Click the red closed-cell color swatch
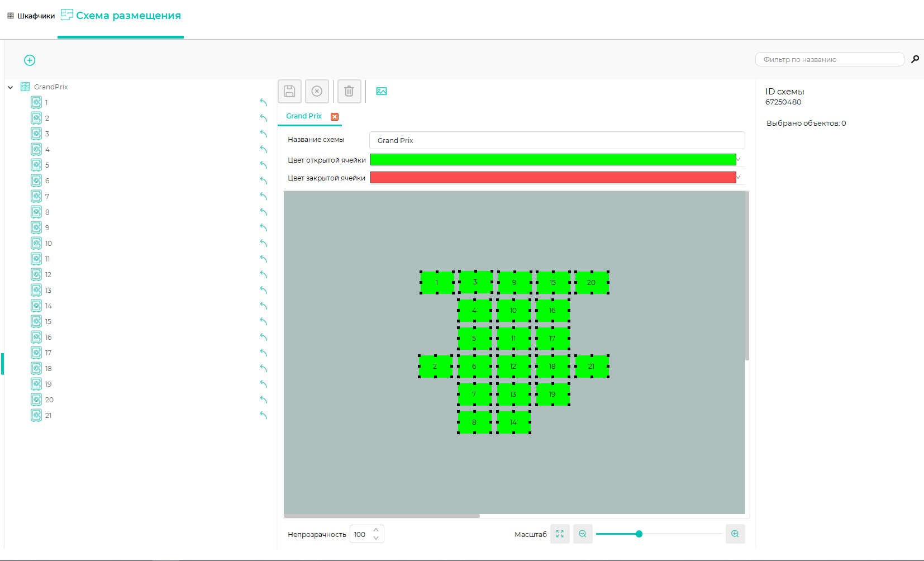The height and width of the screenshot is (561, 924). point(553,178)
